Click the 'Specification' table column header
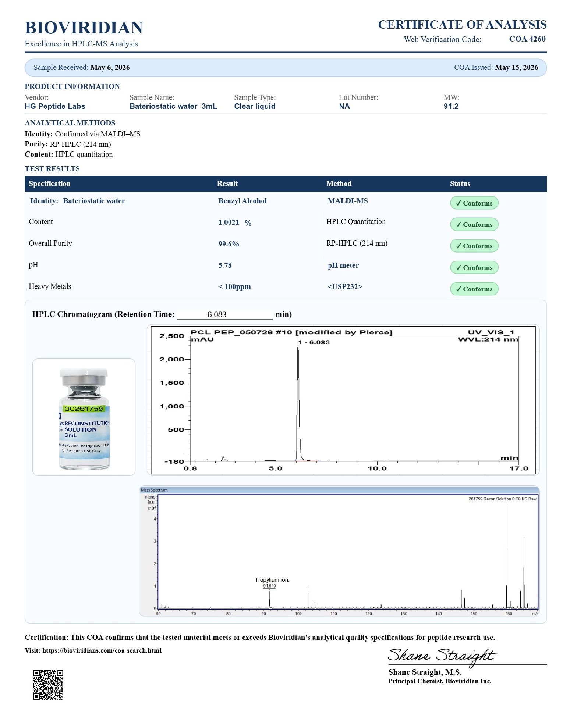This screenshot has width=563, height=728. coord(50,184)
